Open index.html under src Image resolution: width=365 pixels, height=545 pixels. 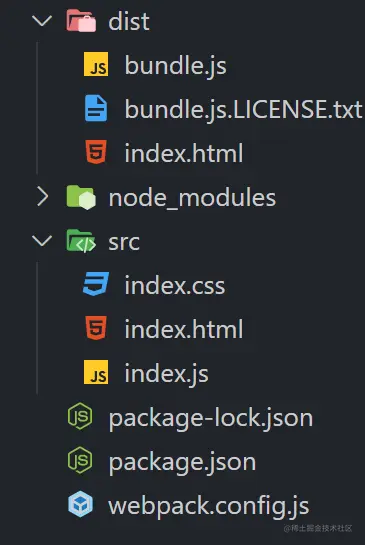(x=184, y=329)
